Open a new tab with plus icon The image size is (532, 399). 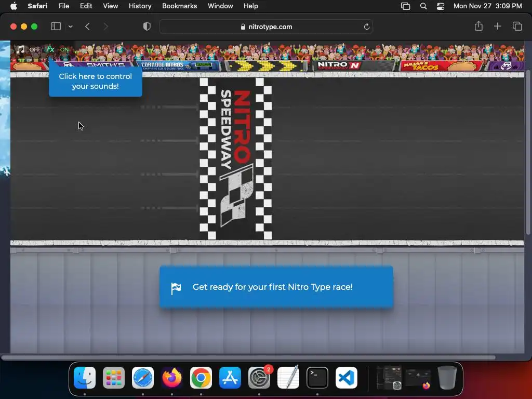point(497,26)
